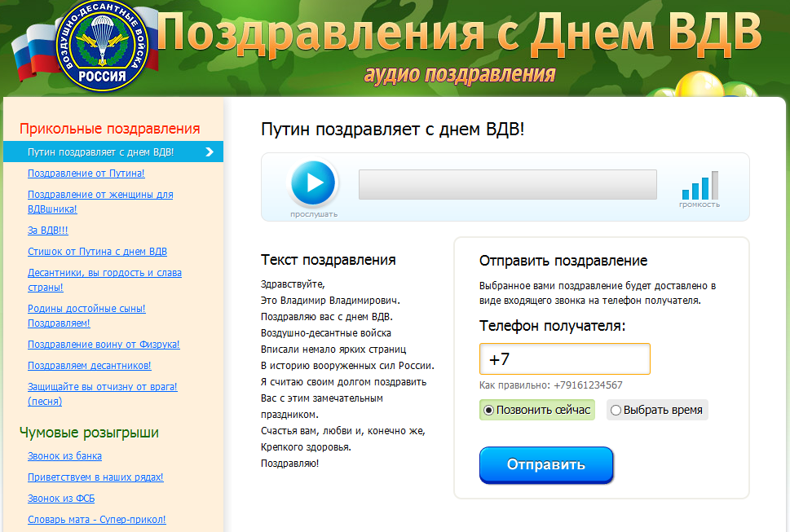
Task: Open 'Поздравляем десантников!' link
Action: coord(90,366)
